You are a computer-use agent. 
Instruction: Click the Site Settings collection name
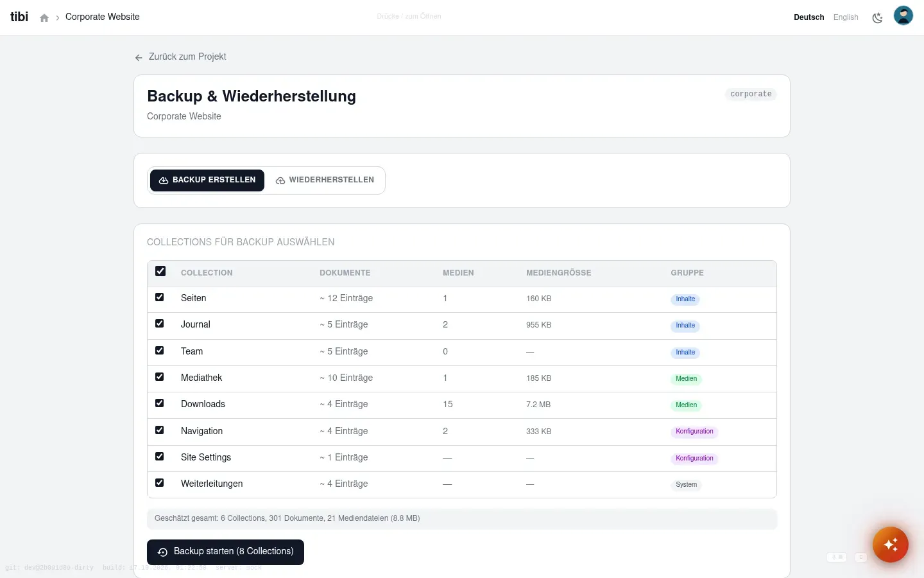206,457
